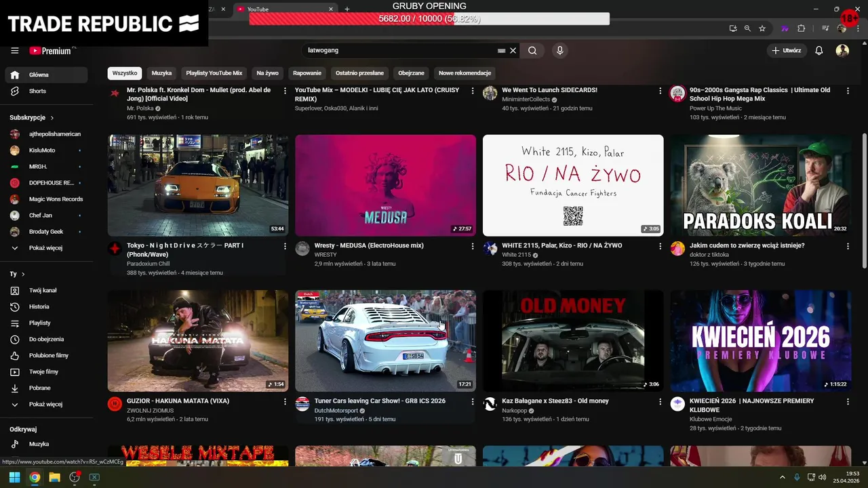Select Playlisty YouTube Mix chip
Image resolution: width=868 pixels, height=488 pixels.
[x=214, y=73]
